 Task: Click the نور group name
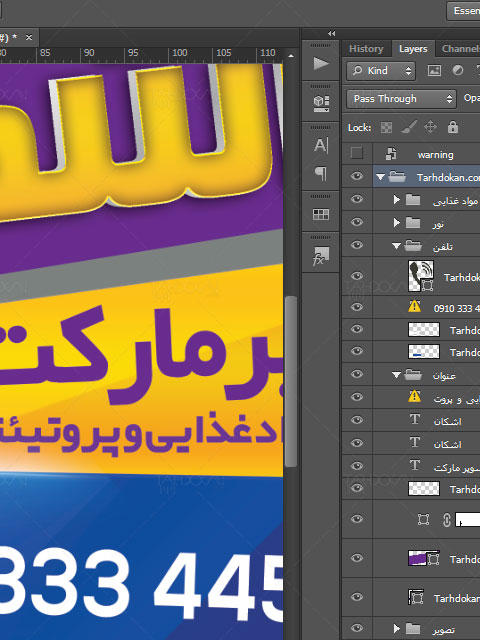pyautogui.click(x=438, y=224)
